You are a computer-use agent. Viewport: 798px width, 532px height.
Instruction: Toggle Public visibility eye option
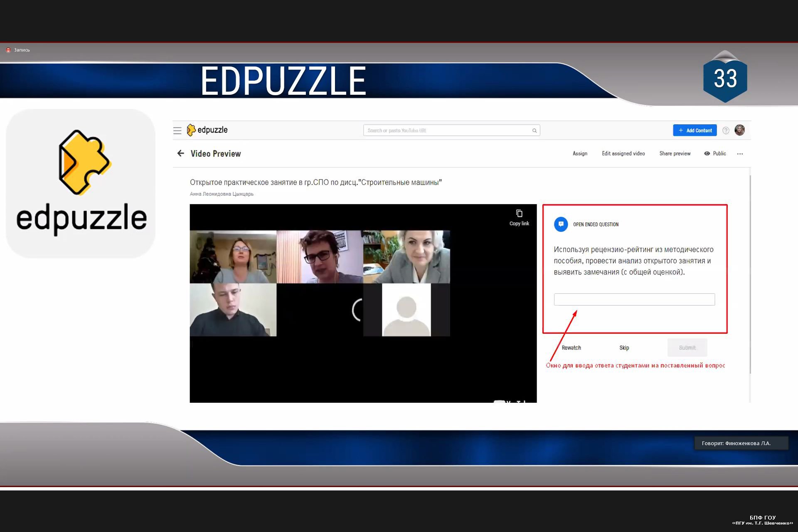pyautogui.click(x=715, y=153)
